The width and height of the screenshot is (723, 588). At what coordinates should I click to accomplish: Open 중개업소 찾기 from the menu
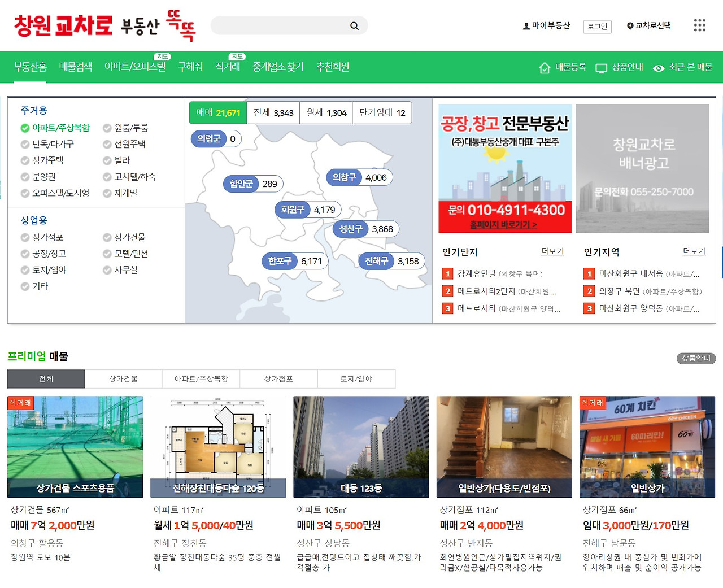coord(278,66)
